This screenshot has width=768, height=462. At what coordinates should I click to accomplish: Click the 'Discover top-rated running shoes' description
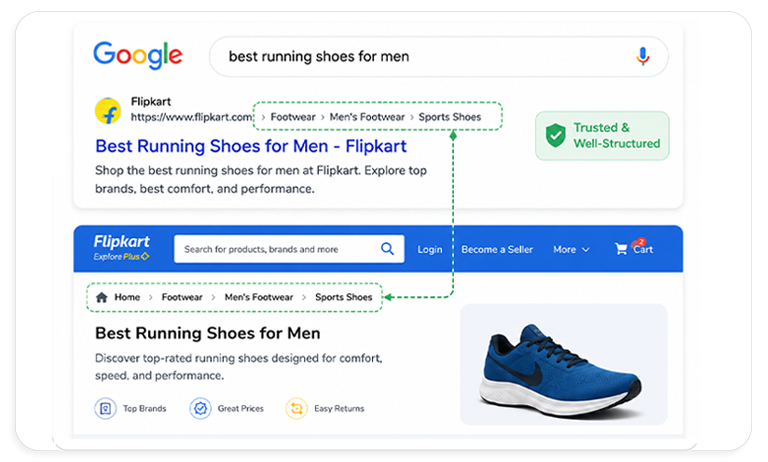239,366
